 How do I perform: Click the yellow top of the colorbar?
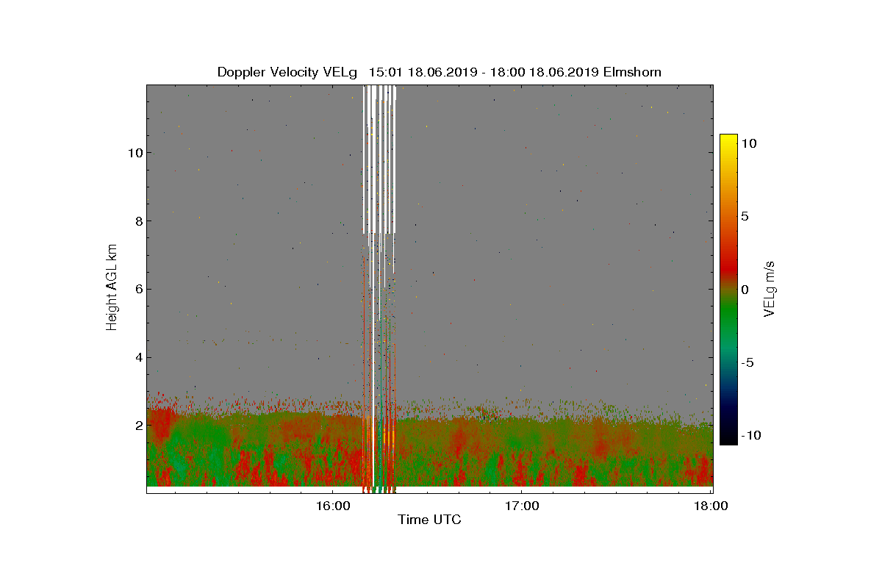[728, 141]
